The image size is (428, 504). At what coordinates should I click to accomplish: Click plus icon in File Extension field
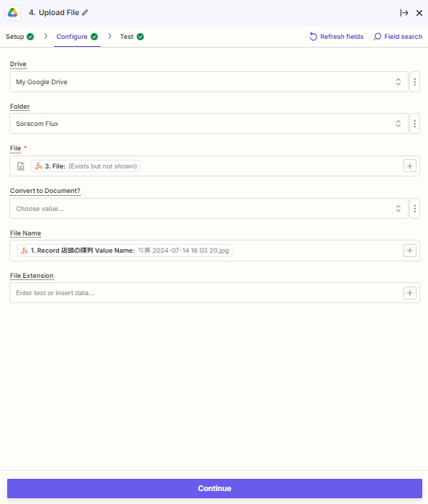pos(410,293)
